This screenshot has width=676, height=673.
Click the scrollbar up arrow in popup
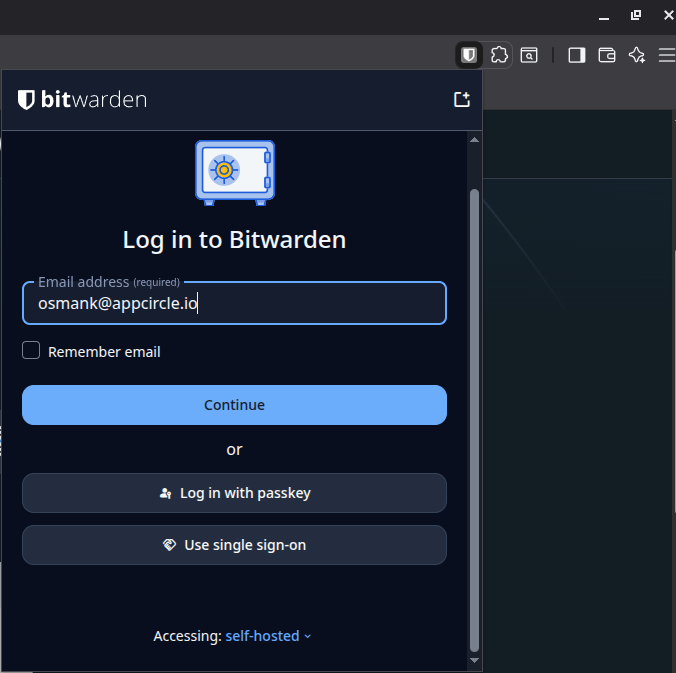(474, 140)
